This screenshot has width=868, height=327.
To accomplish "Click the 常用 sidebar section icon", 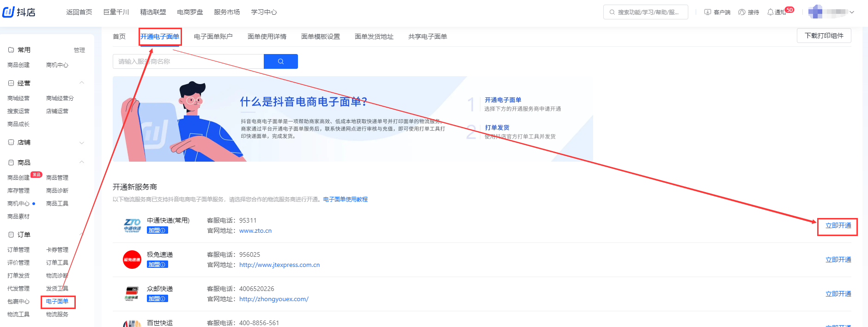I will [x=11, y=50].
